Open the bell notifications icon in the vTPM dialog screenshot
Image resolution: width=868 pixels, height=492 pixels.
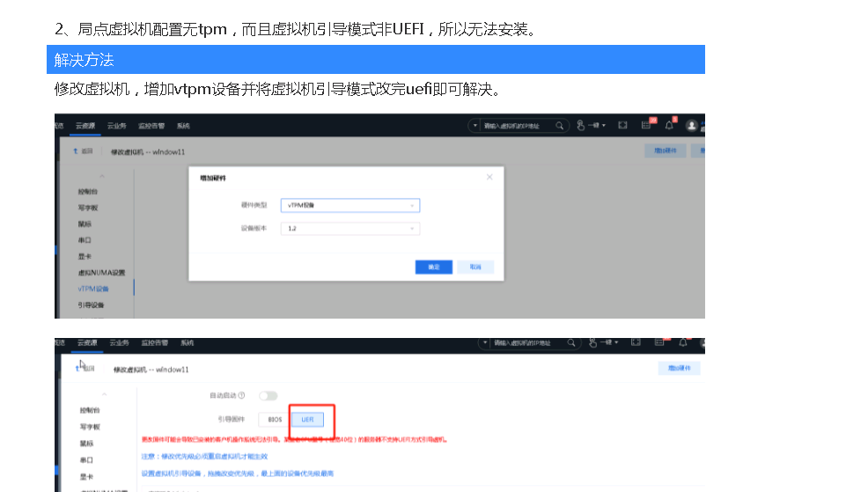pos(669,126)
